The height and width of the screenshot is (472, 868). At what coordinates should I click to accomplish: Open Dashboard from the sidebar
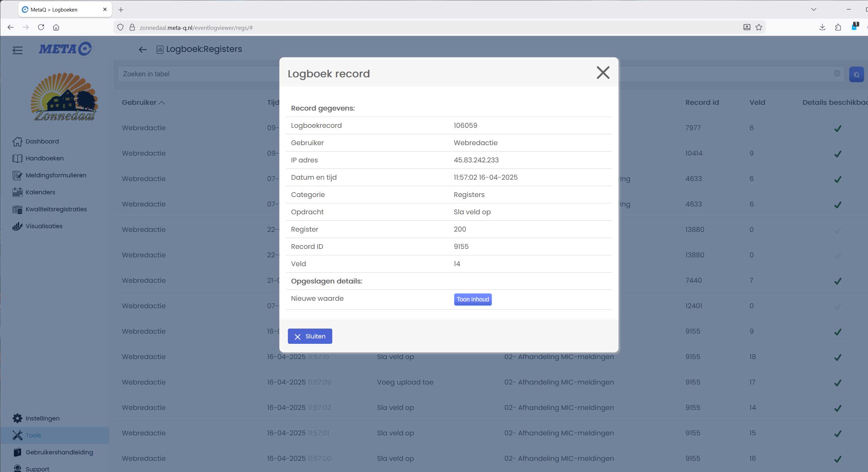[42, 141]
